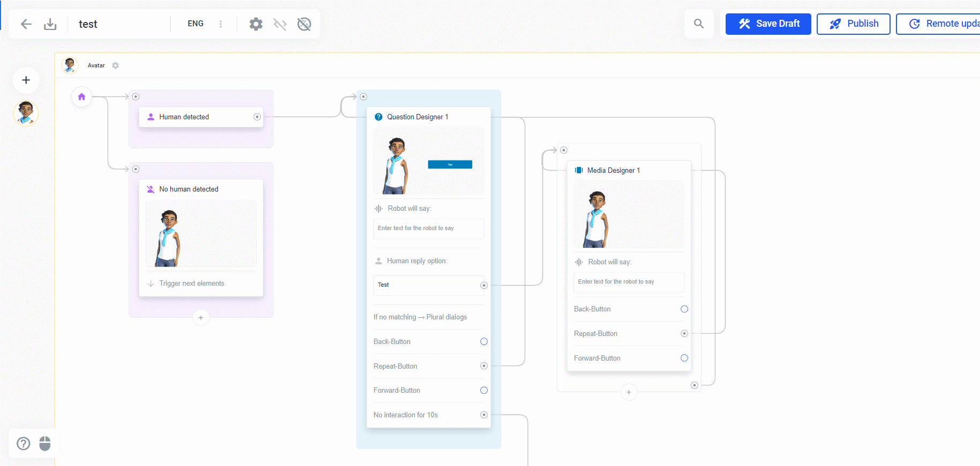The width and height of the screenshot is (980, 466).
Task: Click the Remote update button
Action: (x=938, y=24)
